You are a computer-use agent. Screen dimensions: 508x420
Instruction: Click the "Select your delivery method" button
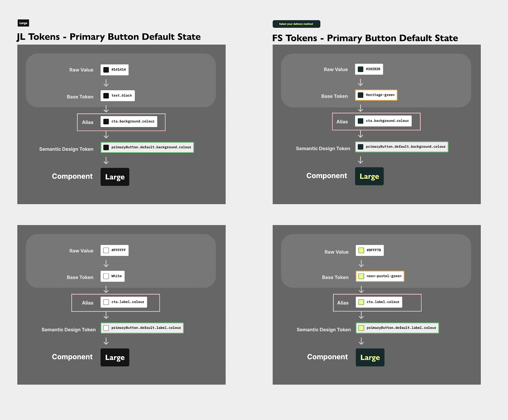tap(296, 24)
